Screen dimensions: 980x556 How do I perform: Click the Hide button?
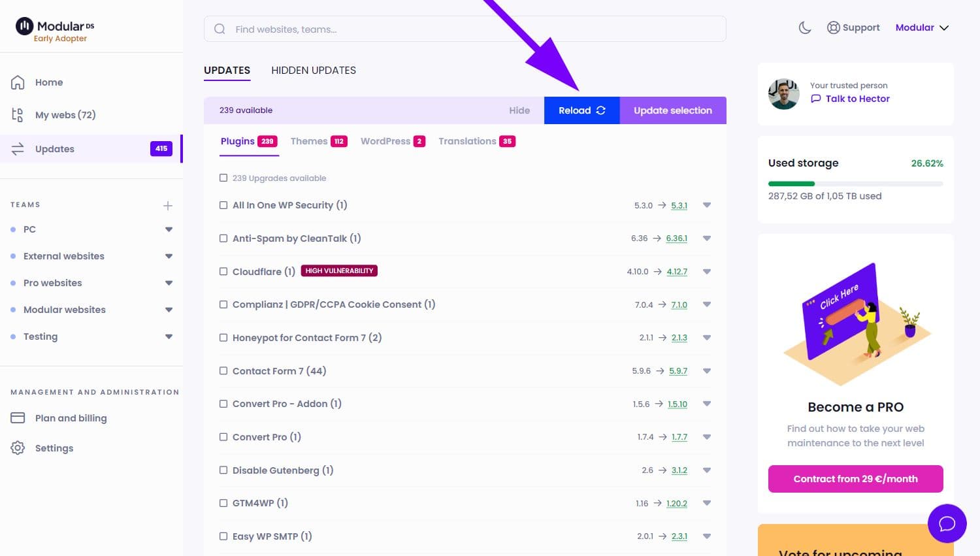click(519, 110)
